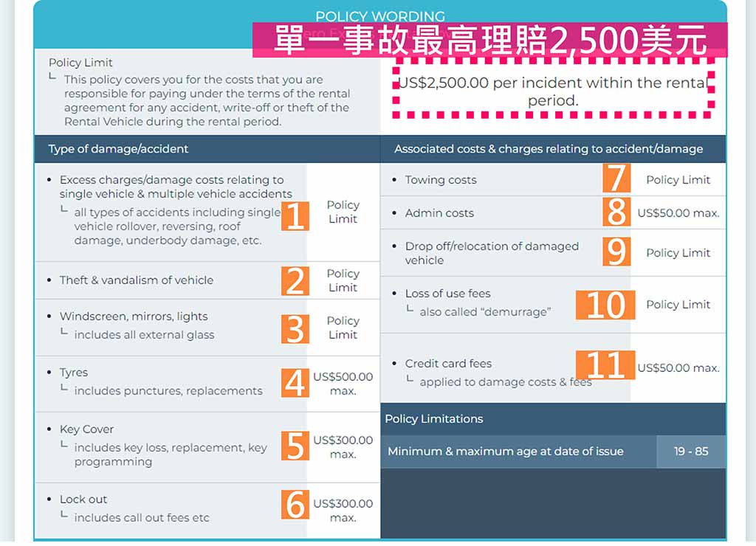This screenshot has width=756, height=546.
Task: Click the 'Tyres' row label
Action: (74, 373)
